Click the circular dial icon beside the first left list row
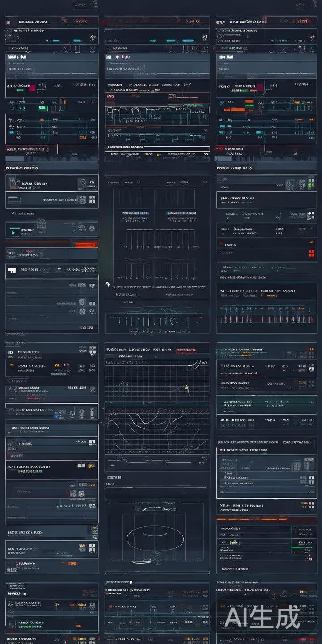This screenshot has height=644, width=322. (82, 182)
